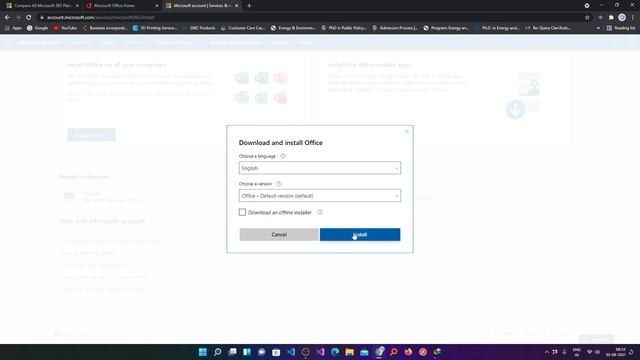
Task: Open the browser extensions puzzle icon
Action: point(611,18)
